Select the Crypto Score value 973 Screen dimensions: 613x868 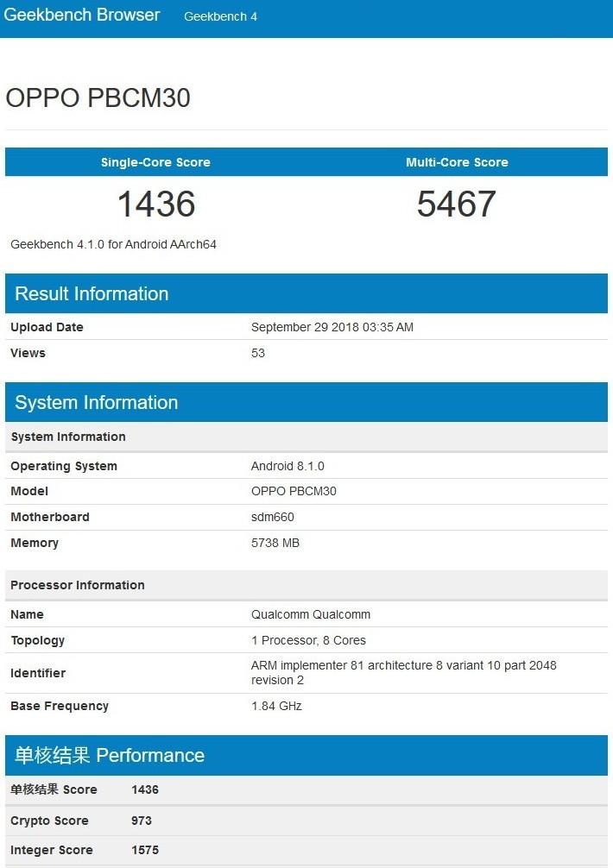pyautogui.click(x=142, y=821)
